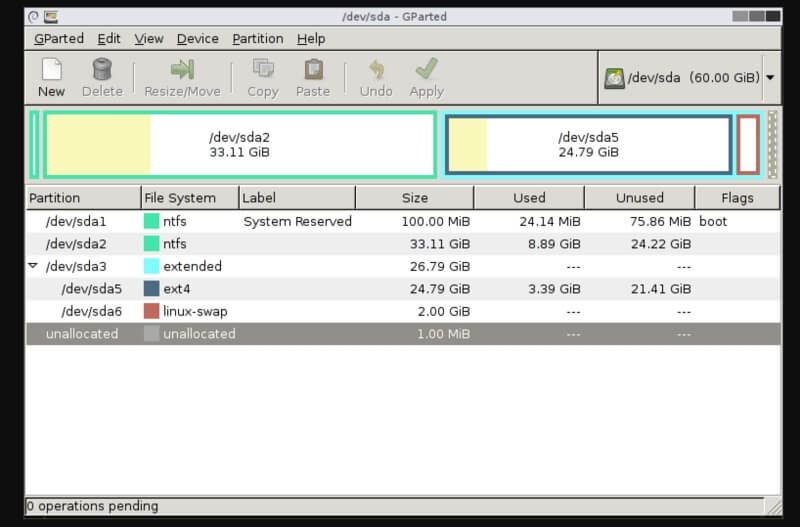800x527 pixels.
Task: Collapse the /dev/sda3 extended partition tree
Action: 33,266
